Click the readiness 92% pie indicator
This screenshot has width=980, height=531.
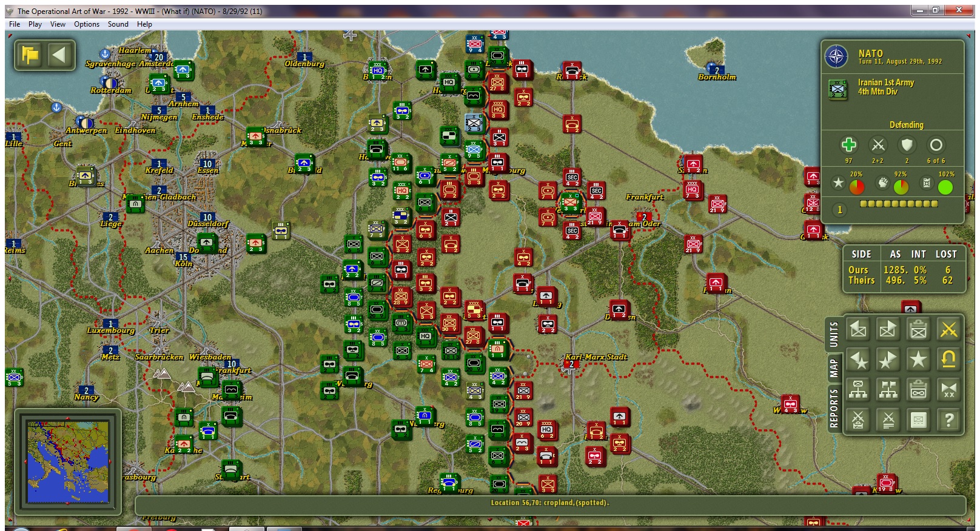(901, 187)
